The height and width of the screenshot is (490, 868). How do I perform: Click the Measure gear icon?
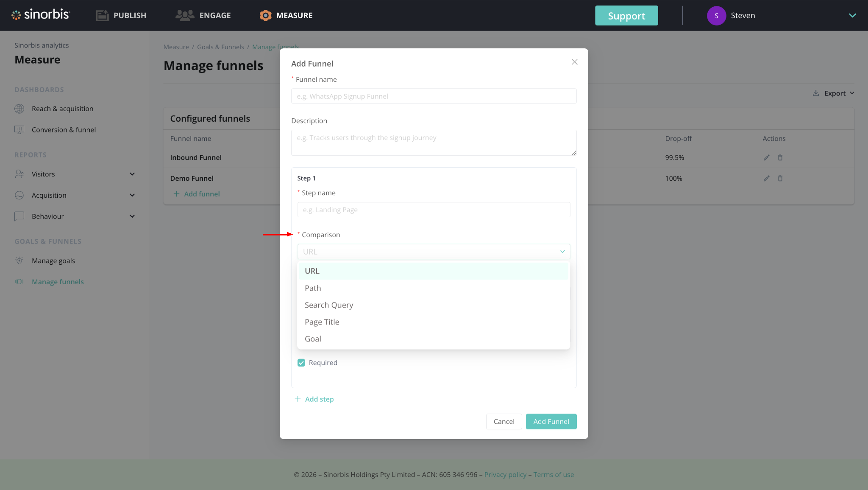265,15
